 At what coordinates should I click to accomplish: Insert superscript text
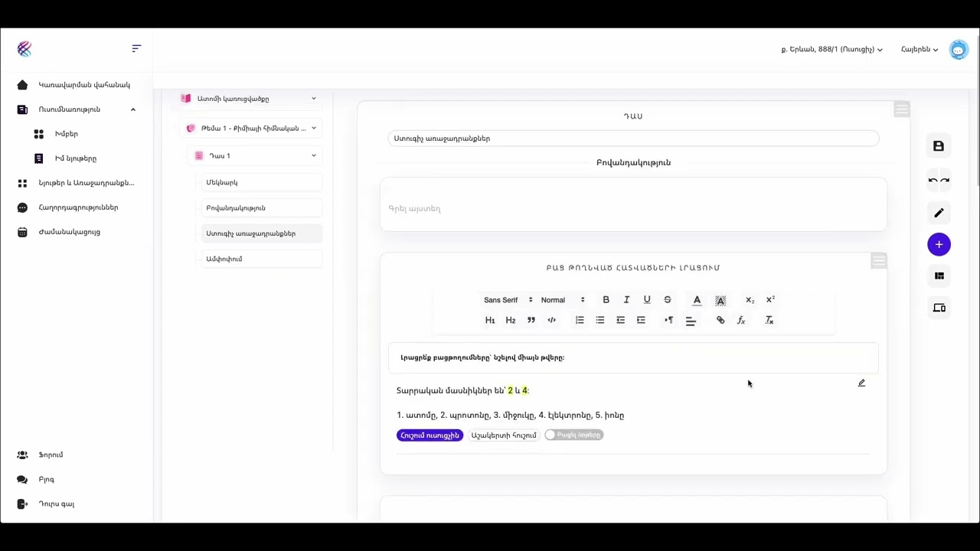(770, 300)
